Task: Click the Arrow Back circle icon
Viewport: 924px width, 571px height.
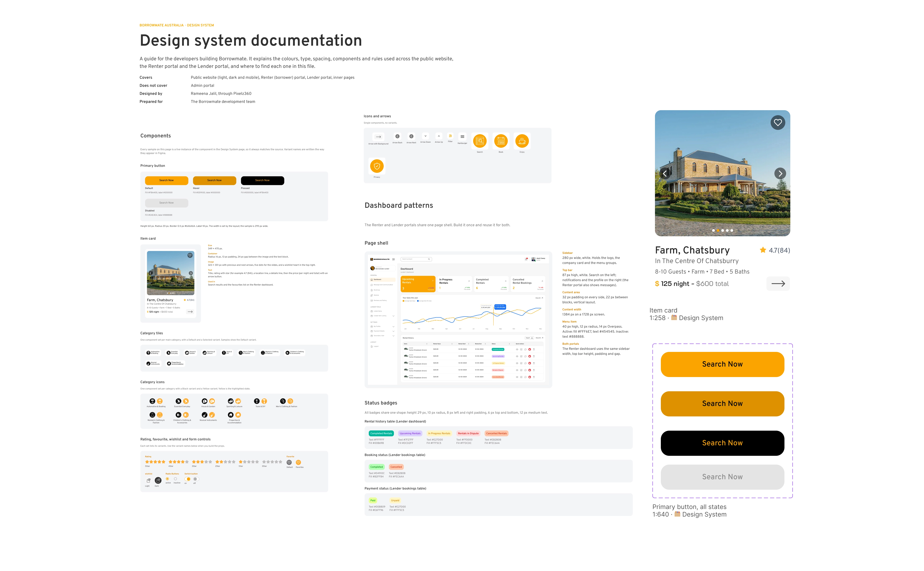Action: coord(397,136)
